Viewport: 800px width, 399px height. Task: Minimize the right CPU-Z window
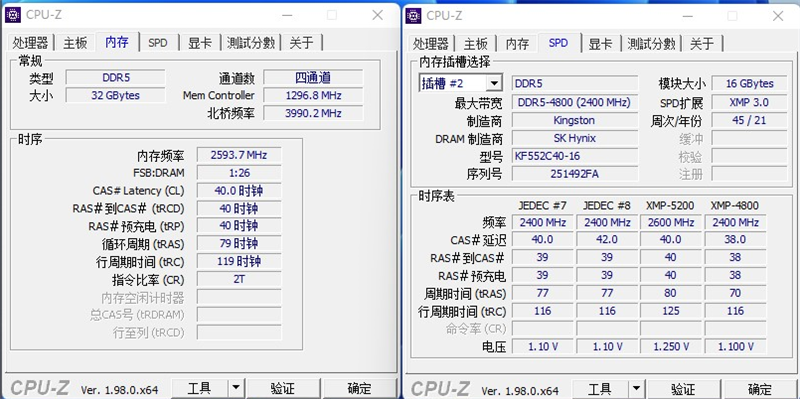point(688,16)
